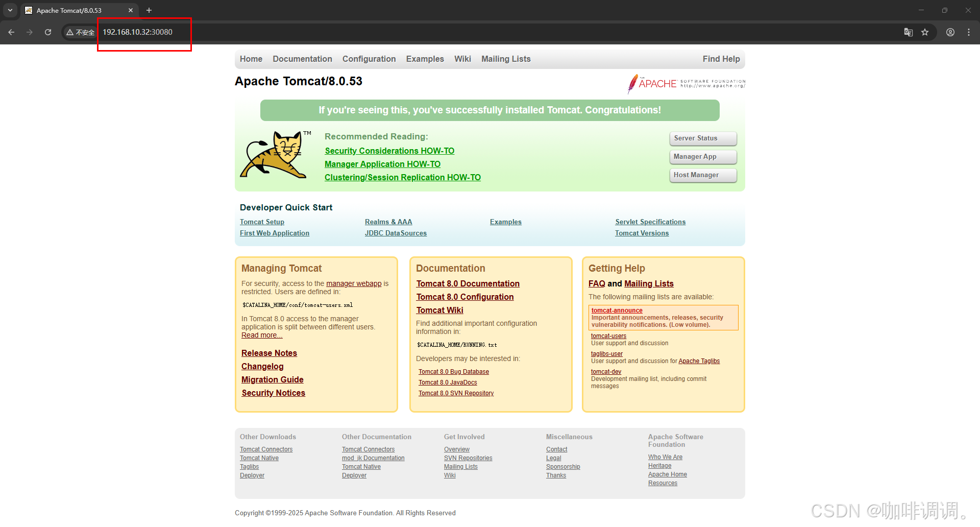Open the Security Notices link

(274, 393)
